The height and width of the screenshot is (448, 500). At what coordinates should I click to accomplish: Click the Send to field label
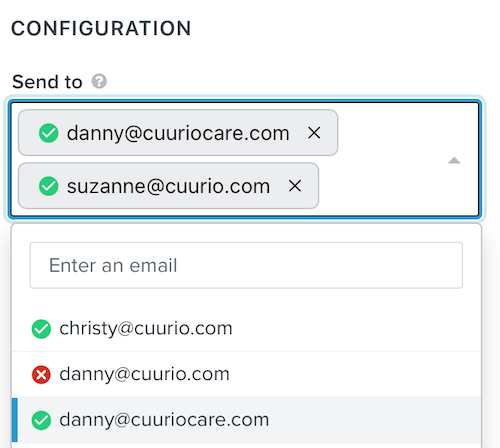(47, 82)
